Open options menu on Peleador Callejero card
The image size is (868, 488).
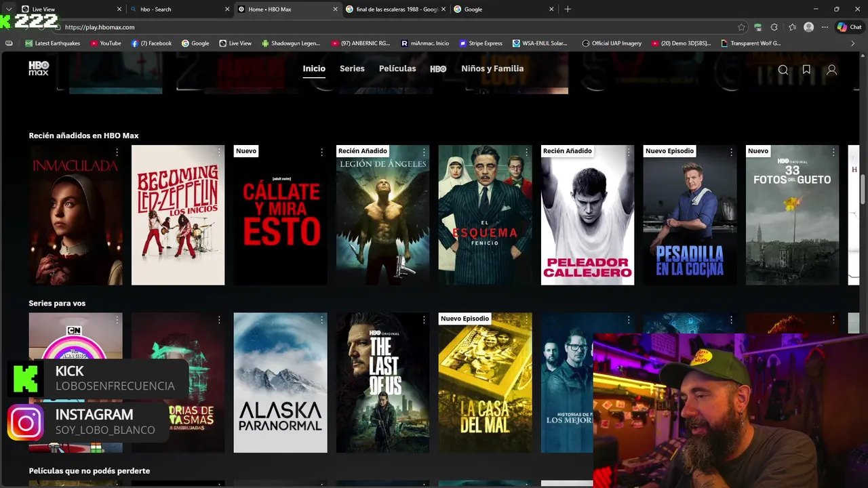(x=629, y=152)
